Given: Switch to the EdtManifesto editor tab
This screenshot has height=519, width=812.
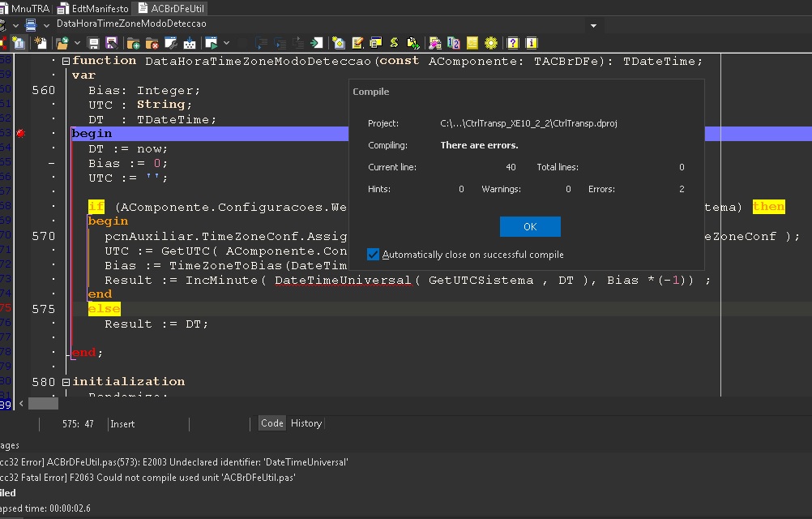Looking at the screenshot, I should click(92, 8).
